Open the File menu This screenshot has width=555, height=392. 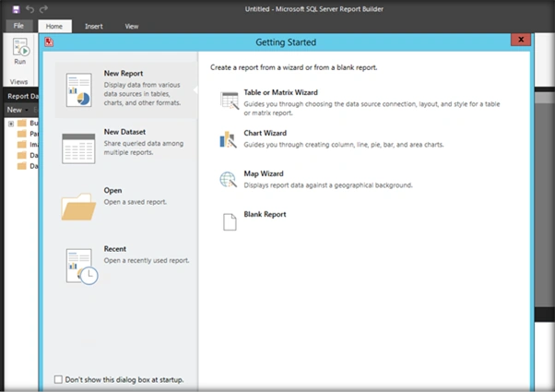coord(18,26)
